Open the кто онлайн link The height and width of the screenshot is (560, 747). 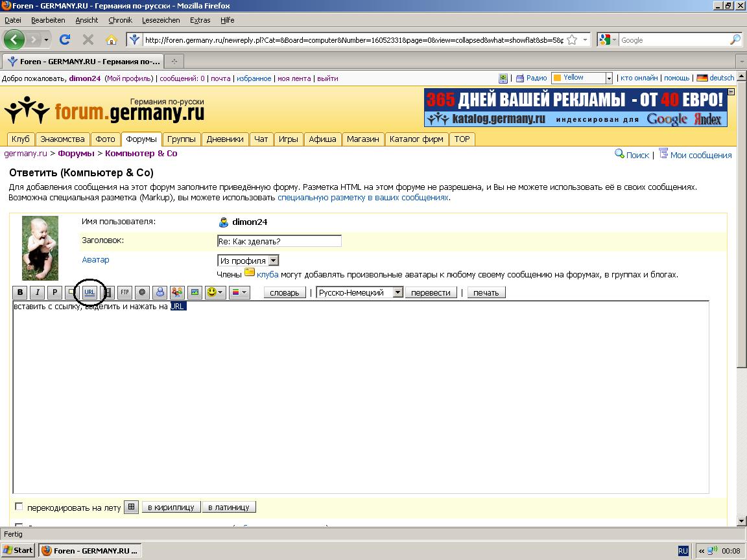tap(639, 78)
